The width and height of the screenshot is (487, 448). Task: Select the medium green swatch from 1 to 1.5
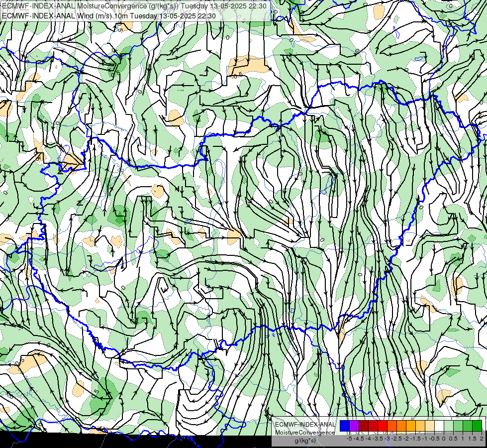tap(468, 426)
